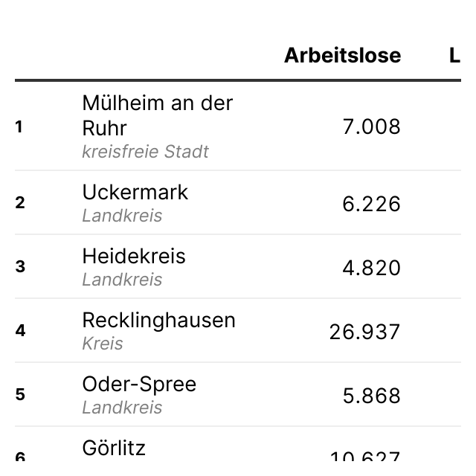The width and height of the screenshot is (476, 476).
Task: Click the Arbeitslose value 6.226
Action: 371,204
